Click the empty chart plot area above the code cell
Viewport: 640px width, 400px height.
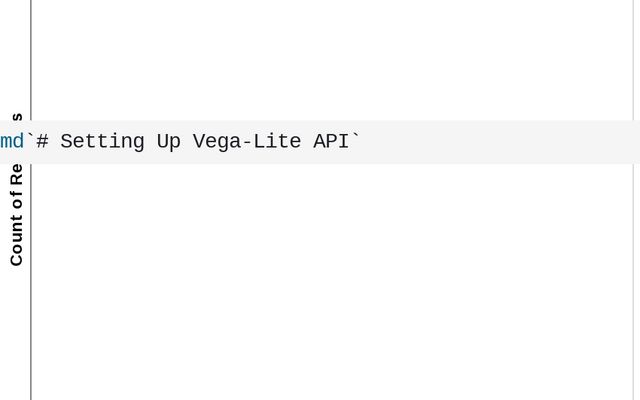(x=330, y=60)
